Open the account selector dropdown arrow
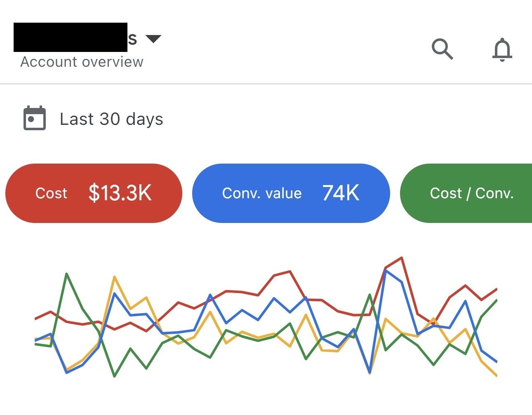 pos(153,38)
